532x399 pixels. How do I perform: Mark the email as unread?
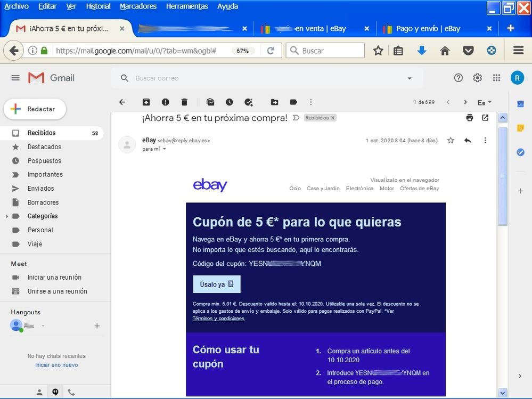[x=210, y=102]
